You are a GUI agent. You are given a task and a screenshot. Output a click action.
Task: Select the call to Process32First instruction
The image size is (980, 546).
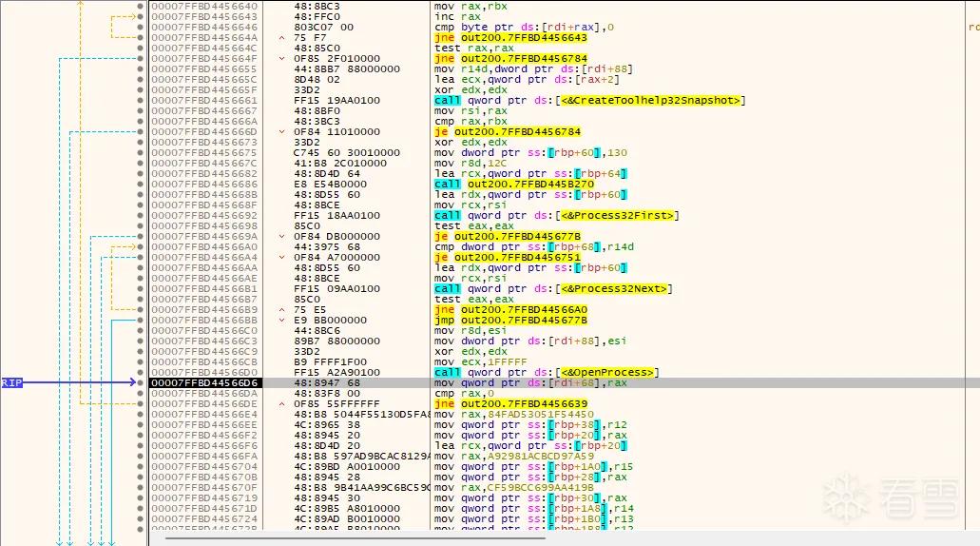click(x=556, y=215)
